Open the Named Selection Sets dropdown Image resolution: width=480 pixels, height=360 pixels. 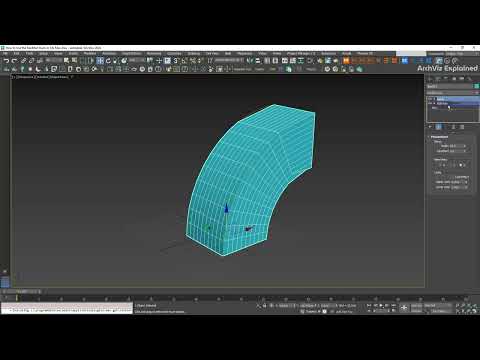pos(230,61)
